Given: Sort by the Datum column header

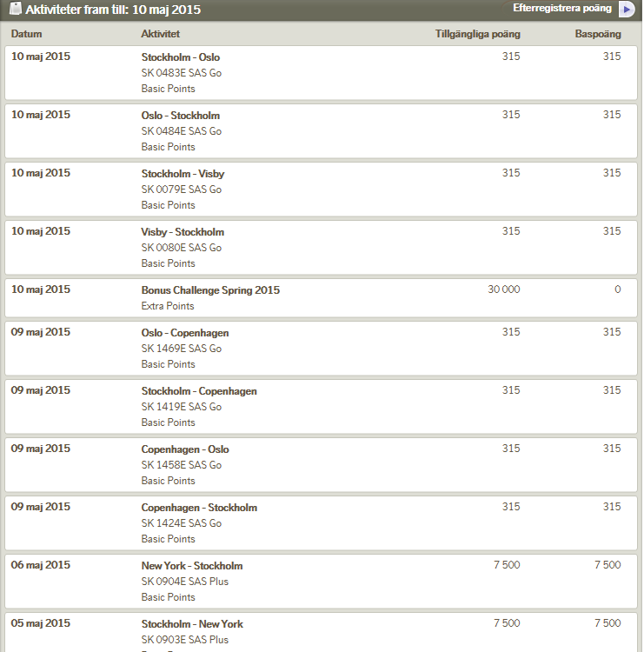Looking at the screenshot, I should [x=26, y=34].
